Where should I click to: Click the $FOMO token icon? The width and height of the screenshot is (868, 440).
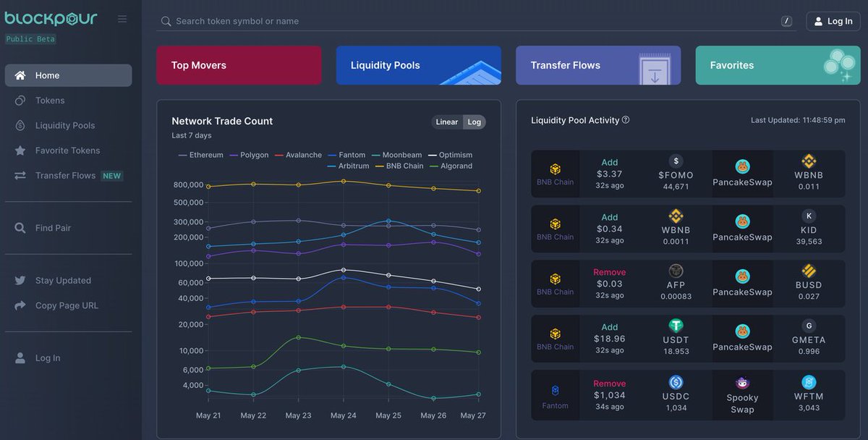[x=676, y=161]
